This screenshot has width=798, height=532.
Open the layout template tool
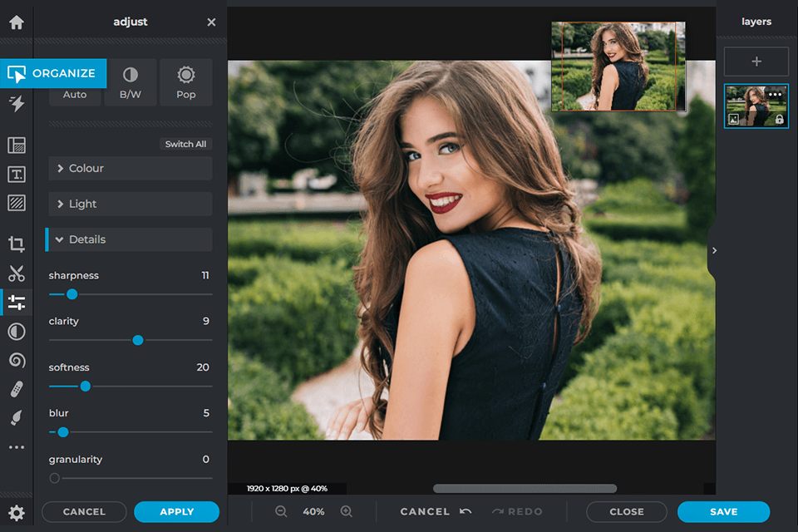17,145
